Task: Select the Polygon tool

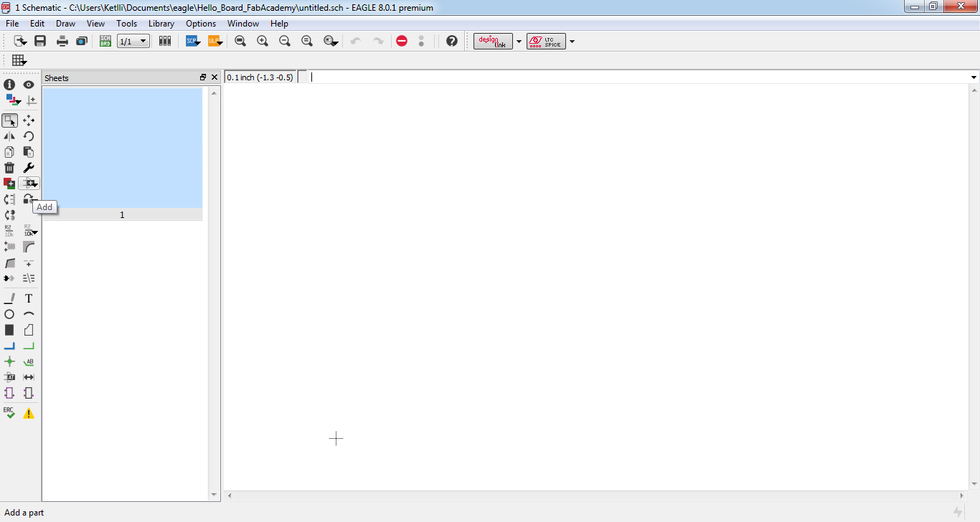Action: click(x=29, y=330)
